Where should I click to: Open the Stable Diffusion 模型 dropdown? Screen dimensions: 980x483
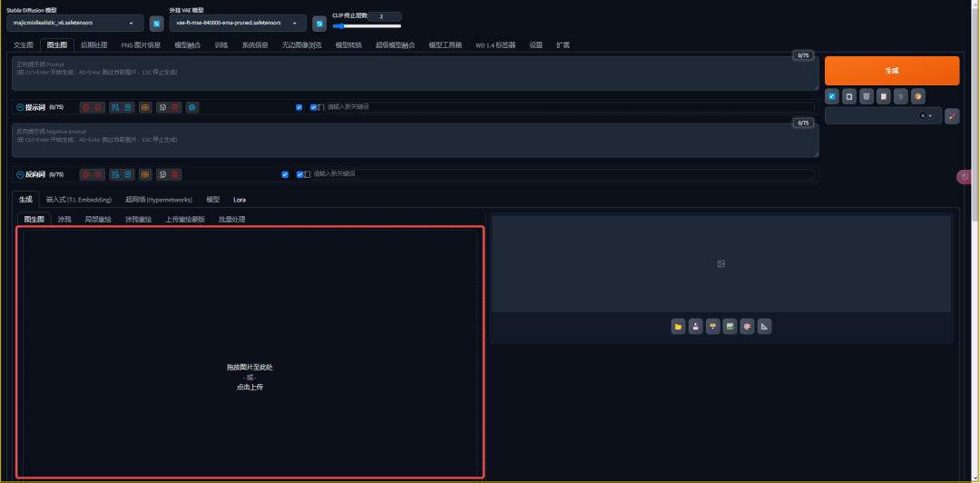point(75,23)
